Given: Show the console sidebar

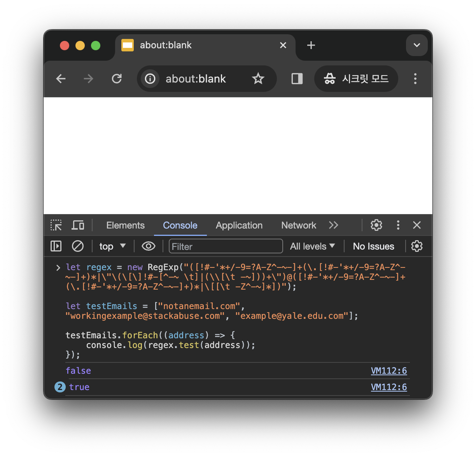Looking at the screenshot, I should (x=56, y=246).
